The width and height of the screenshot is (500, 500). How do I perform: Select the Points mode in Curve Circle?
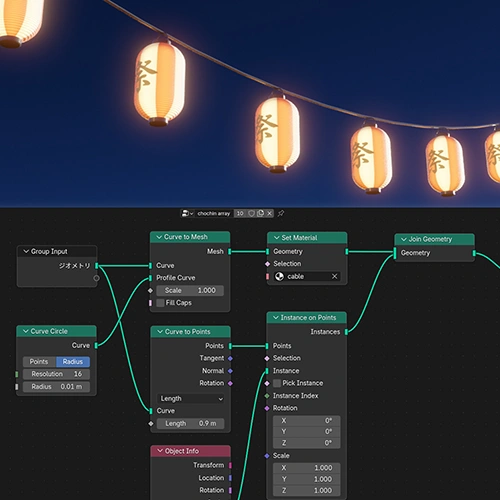(x=40, y=362)
